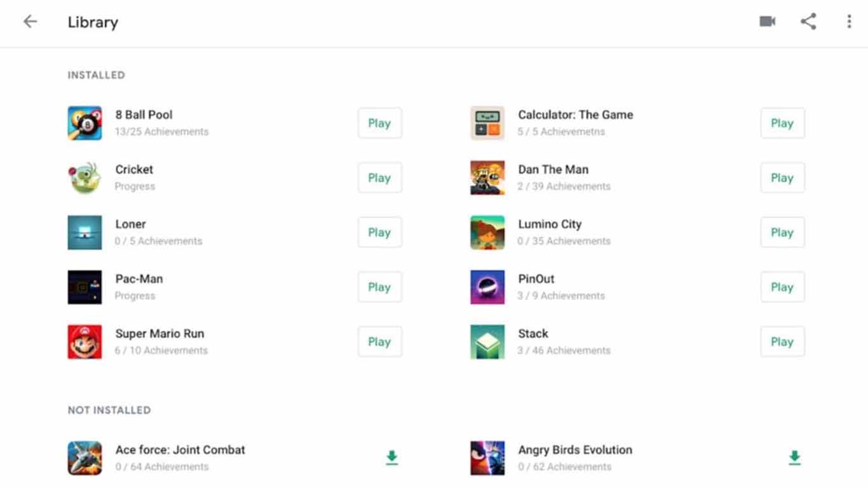Click the back arrow to leave Library
The width and height of the screenshot is (868, 488).
30,21
